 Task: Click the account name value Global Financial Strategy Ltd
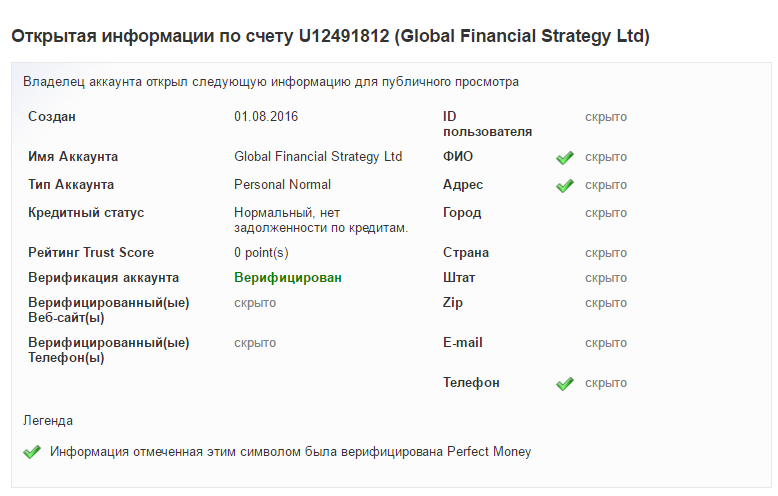(318, 157)
